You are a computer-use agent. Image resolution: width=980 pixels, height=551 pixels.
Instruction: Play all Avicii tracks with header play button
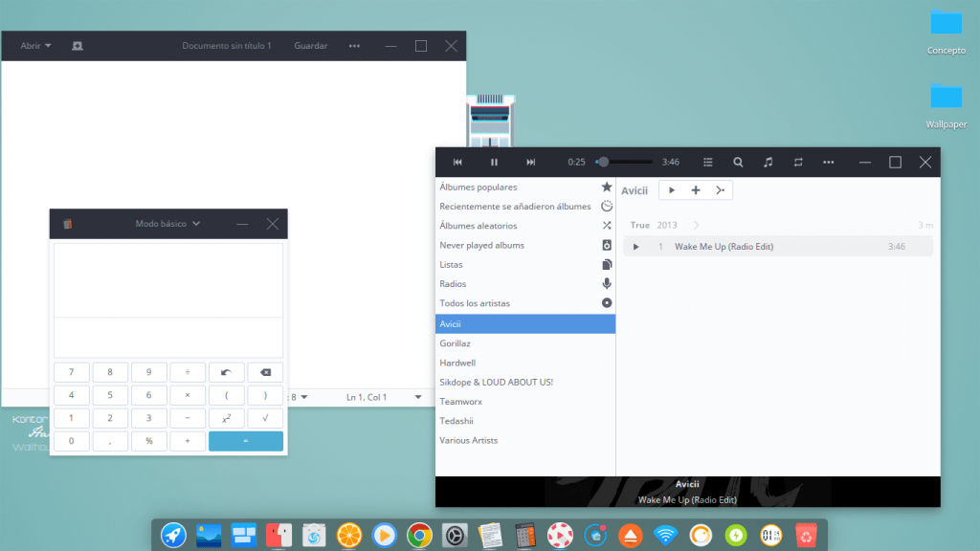pyautogui.click(x=671, y=190)
